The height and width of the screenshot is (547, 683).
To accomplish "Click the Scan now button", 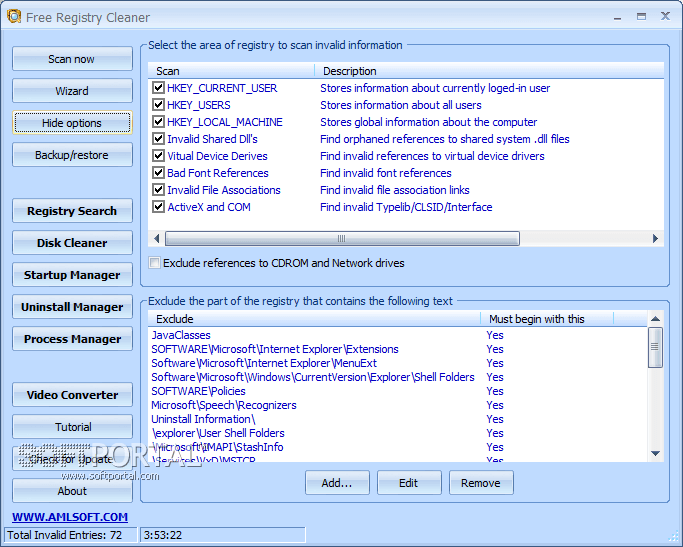I will [x=72, y=59].
